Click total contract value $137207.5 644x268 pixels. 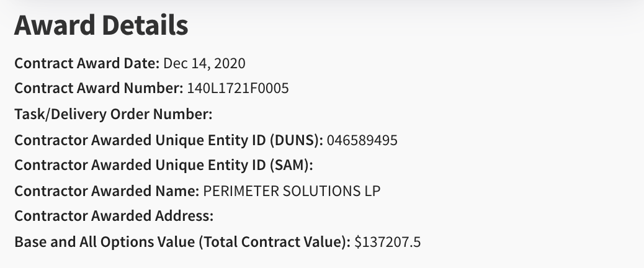click(387, 242)
